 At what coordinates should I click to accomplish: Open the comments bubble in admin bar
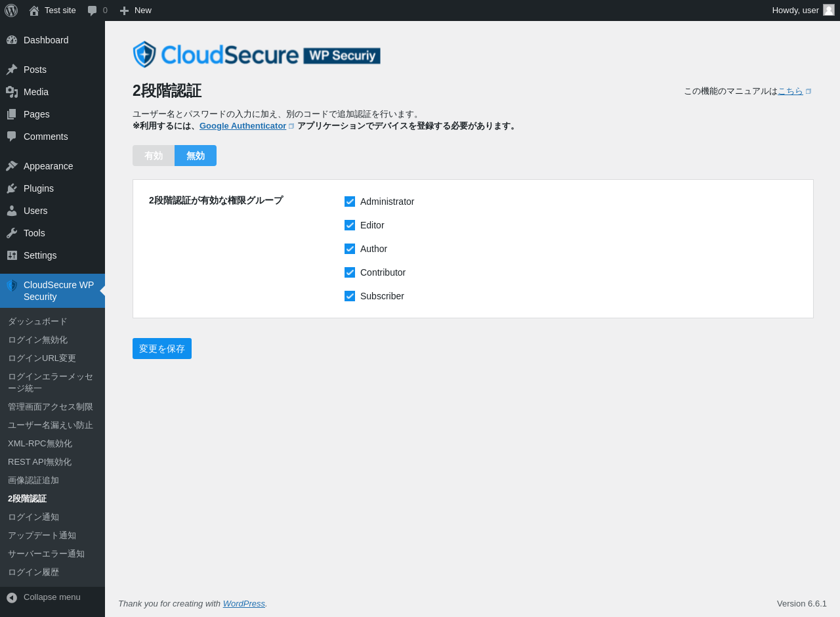coord(93,11)
